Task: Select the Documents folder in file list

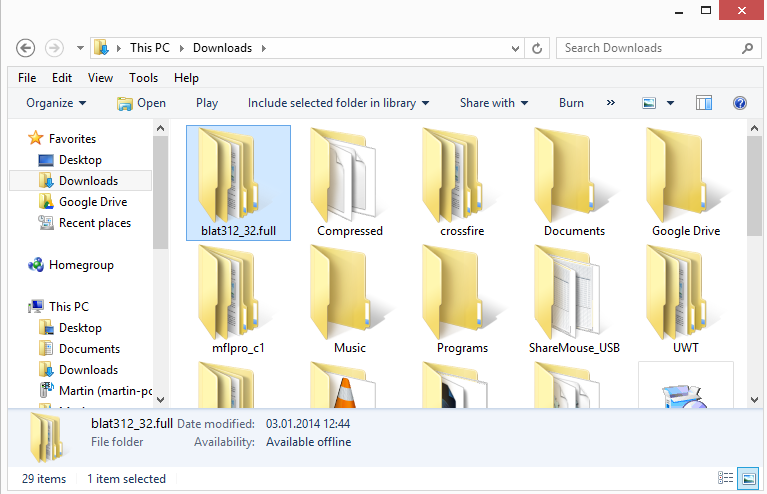Action: pos(574,183)
